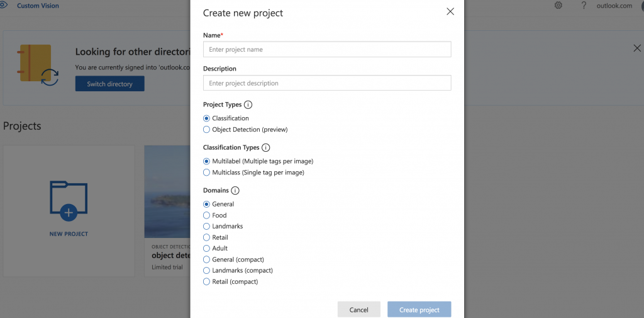Select Object Detection (preview) project type
The width and height of the screenshot is (644, 318).
coord(207,130)
